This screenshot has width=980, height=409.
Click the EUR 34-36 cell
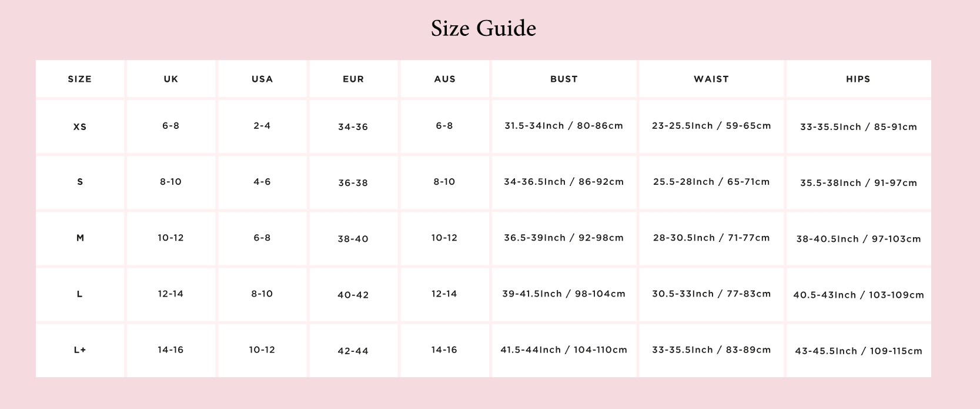(353, 127)
